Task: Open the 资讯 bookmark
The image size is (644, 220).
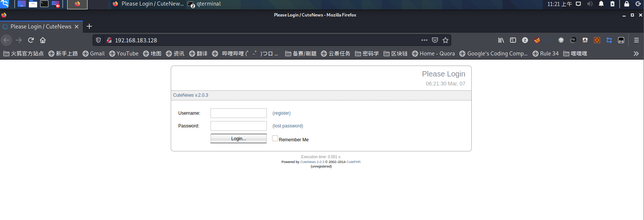Action: (175, 54)
